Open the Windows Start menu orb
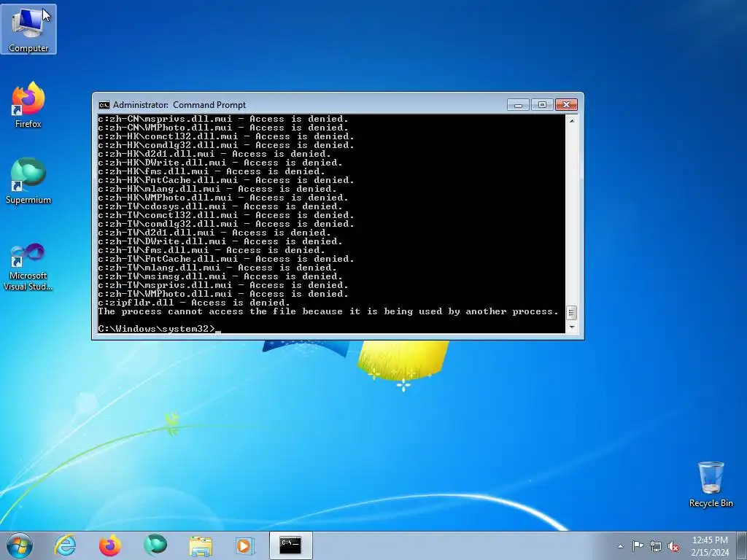 click(x=20, y=545)
